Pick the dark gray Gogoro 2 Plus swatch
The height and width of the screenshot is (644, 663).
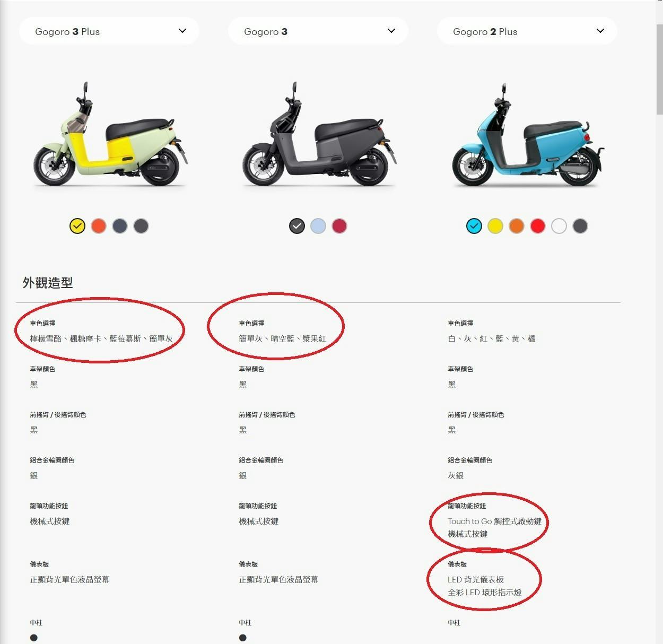(580, 226)
